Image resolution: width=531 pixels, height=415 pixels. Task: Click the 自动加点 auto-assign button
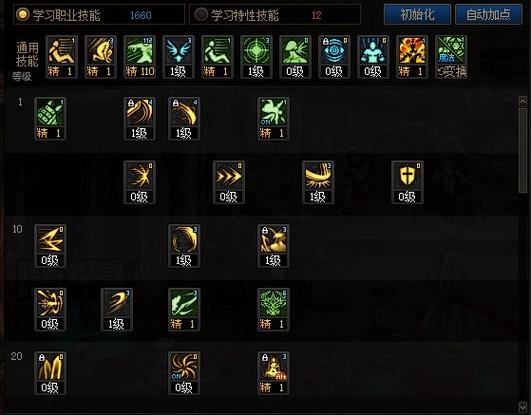click(x=489, y=15)
